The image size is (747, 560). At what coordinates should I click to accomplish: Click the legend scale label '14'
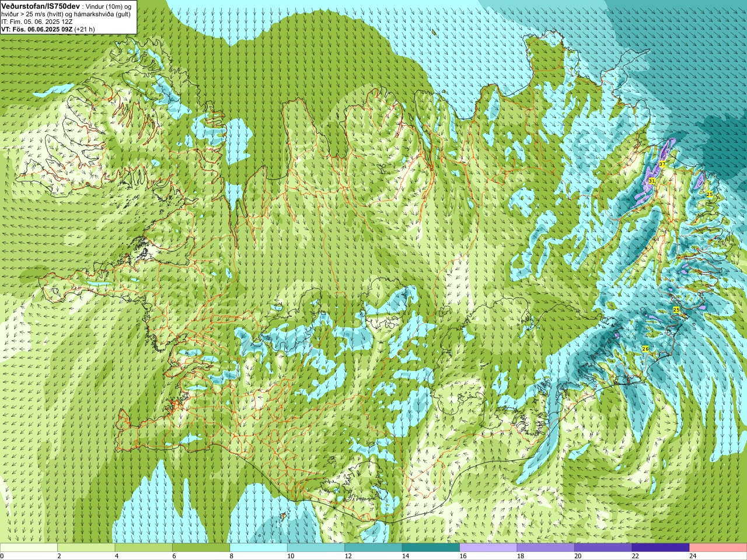(x=406, y=556)
